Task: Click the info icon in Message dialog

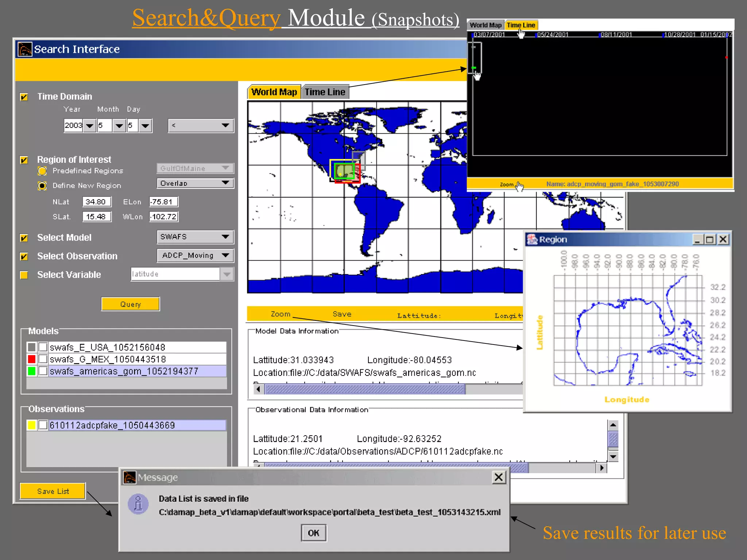Action: click(x=138, y=505)
